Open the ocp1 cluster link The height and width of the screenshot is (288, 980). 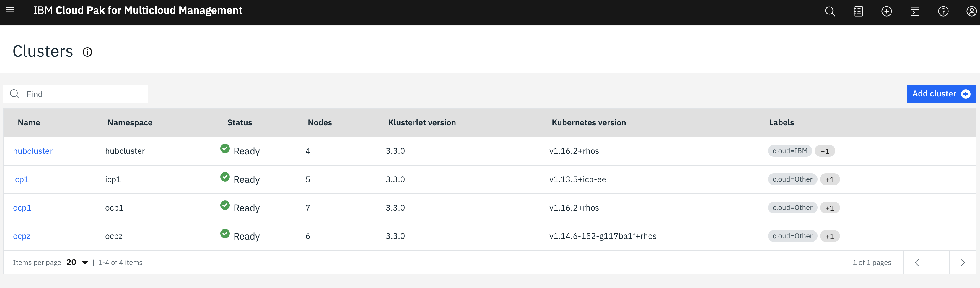tap(22, 208)
